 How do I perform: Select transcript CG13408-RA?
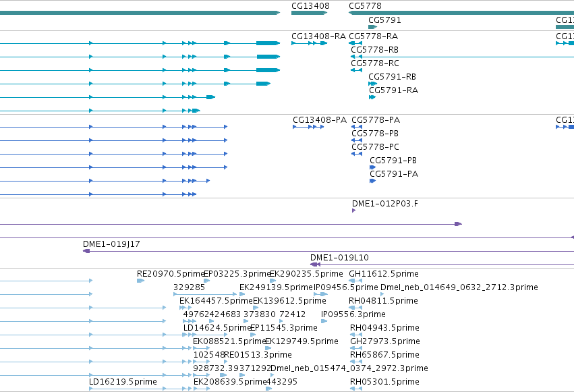(309, 43)
